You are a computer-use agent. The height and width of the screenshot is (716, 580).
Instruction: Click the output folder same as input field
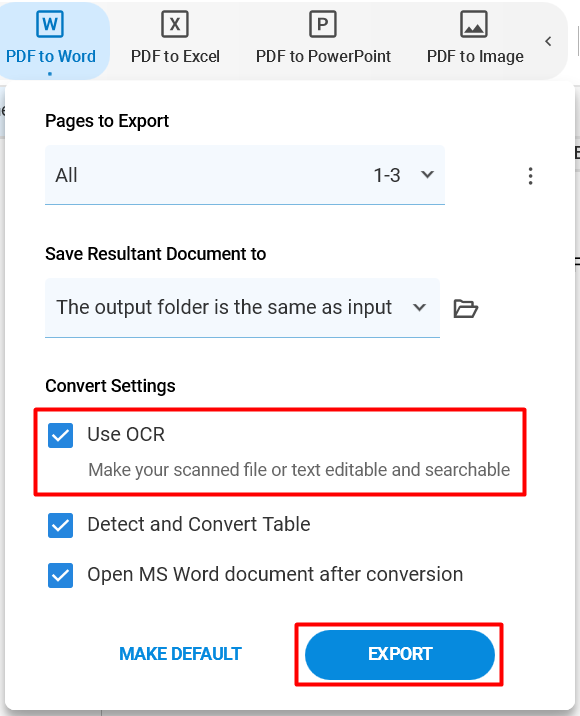(243, 308)
